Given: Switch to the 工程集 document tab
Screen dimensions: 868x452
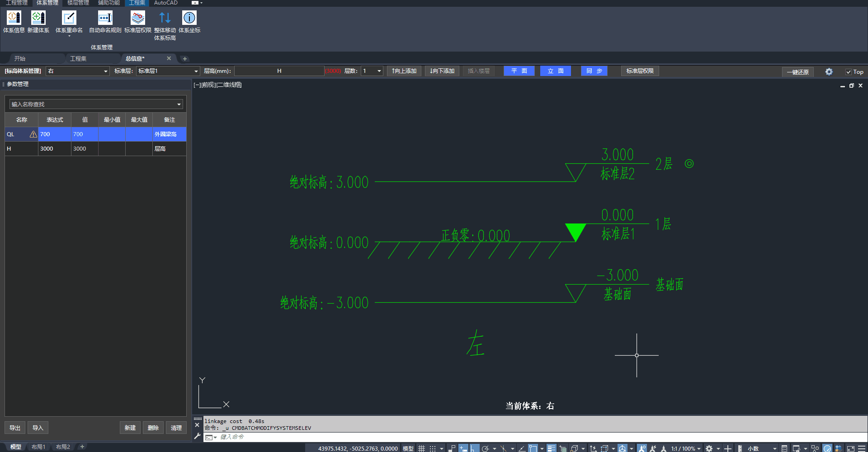Looking at the screenshot, I should [78, 58].
